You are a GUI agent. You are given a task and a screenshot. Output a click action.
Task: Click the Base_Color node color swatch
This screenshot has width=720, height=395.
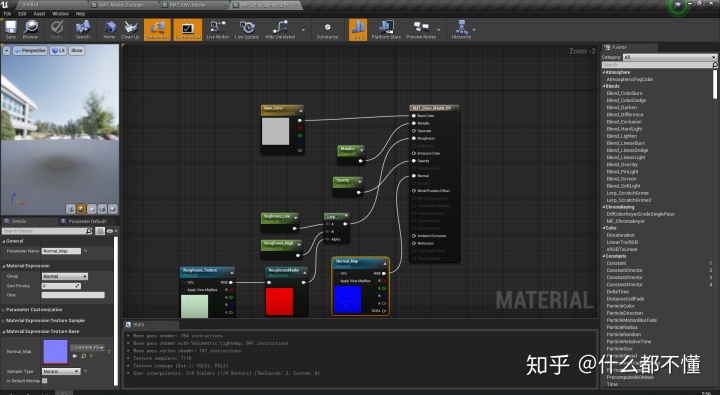pos(276,131)
